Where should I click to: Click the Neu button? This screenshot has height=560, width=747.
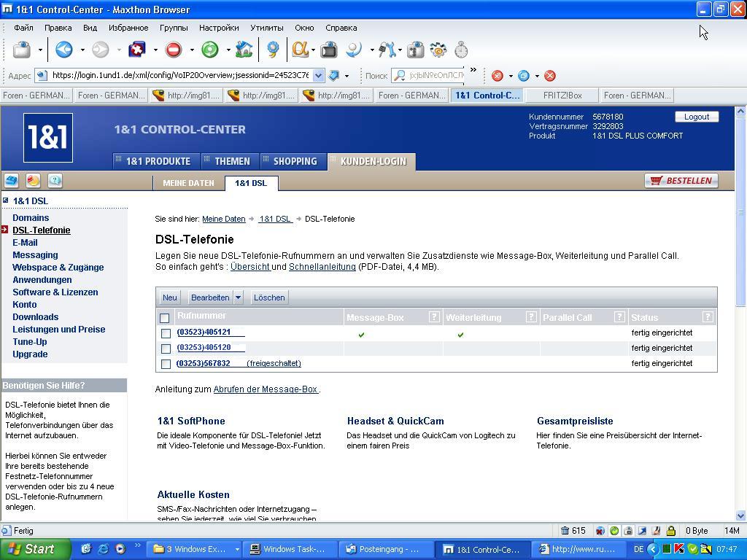tap(169, 297)
